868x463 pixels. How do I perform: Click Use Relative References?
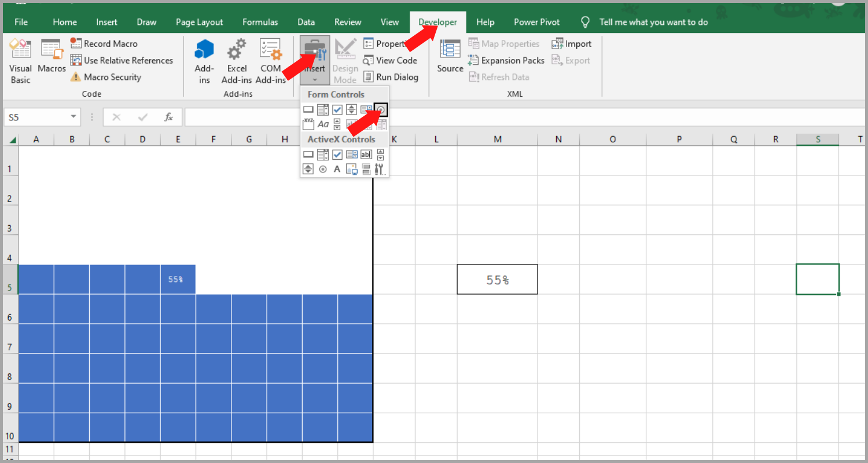123,60
